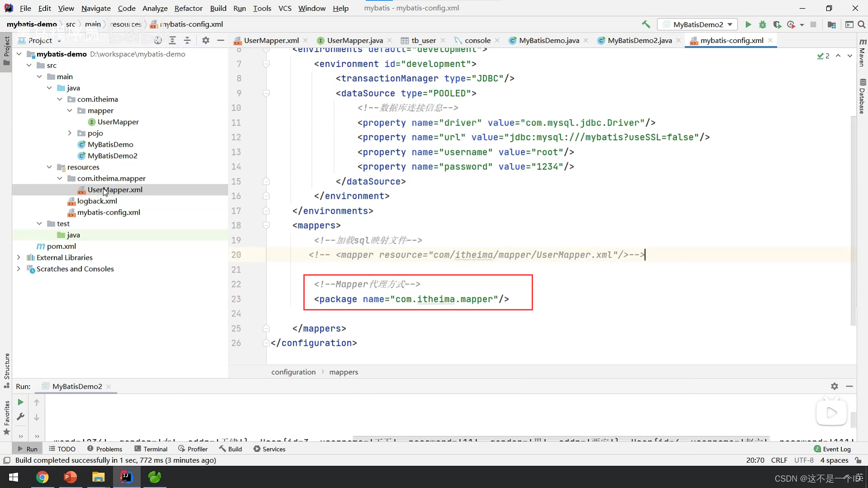Click CRLF line separator in status bar
The width and height of the screenshot is (868, 488).
pyautogui.click(x=779, y=460)
